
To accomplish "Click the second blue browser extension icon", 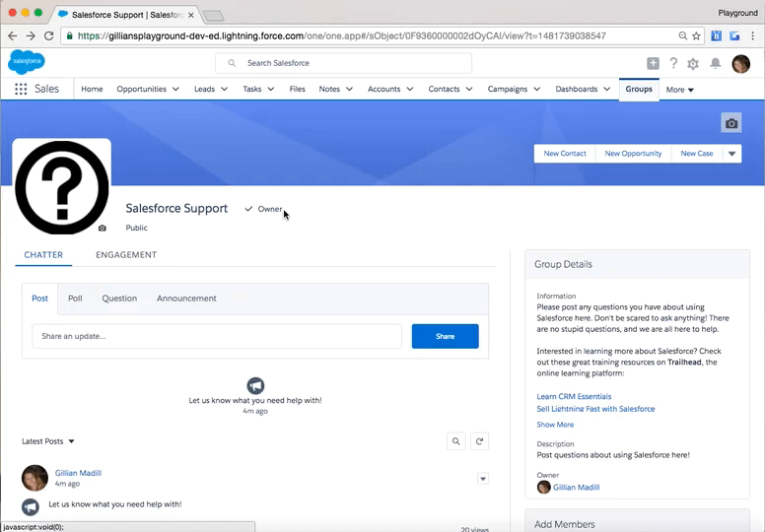I will click(734, 36).
